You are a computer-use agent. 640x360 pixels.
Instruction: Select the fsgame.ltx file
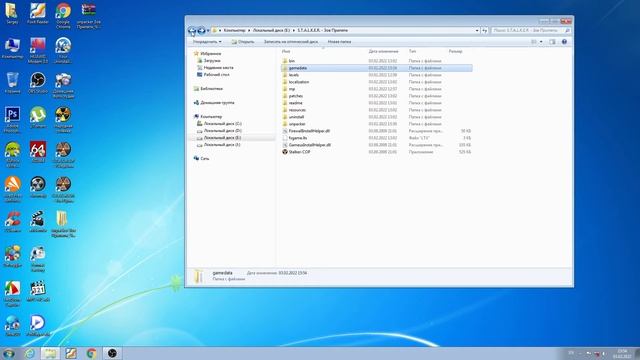[298, 138]
